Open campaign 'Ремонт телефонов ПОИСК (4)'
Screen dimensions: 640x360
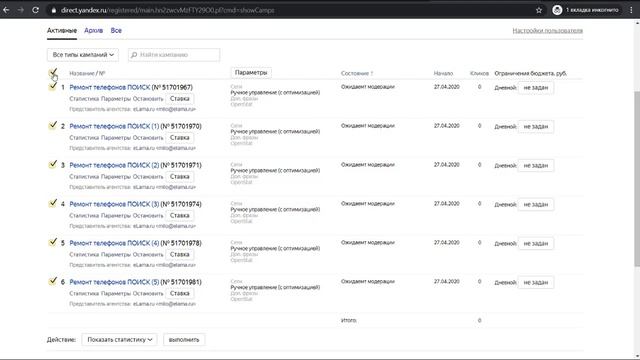click(114, 243)
